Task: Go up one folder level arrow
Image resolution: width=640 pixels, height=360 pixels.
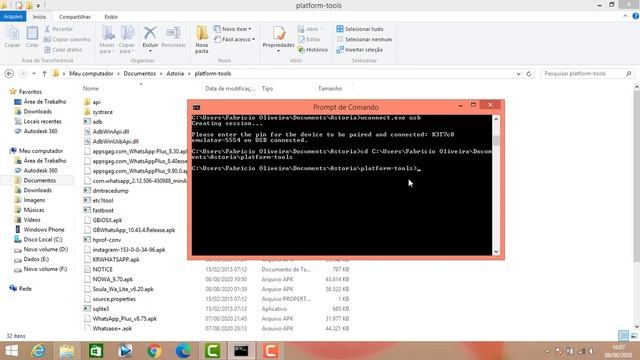Action: coord(44,73)
